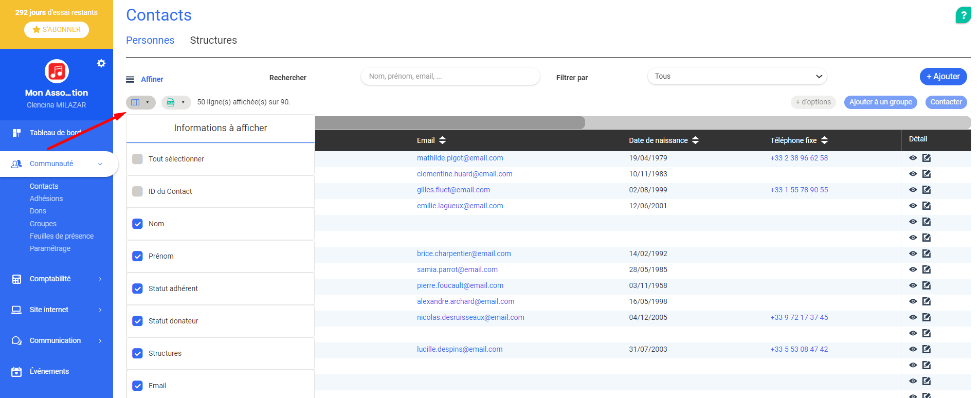Expand the Communication sidebar section
The height and width of the screenshot is (398, 980).
coord(100,341)
